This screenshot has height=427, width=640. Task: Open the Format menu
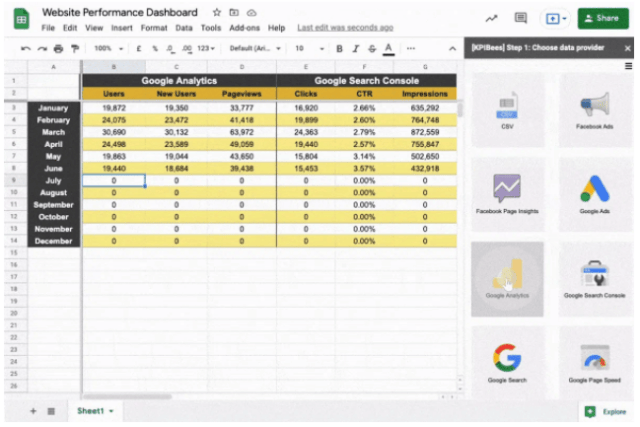(153, 27)
